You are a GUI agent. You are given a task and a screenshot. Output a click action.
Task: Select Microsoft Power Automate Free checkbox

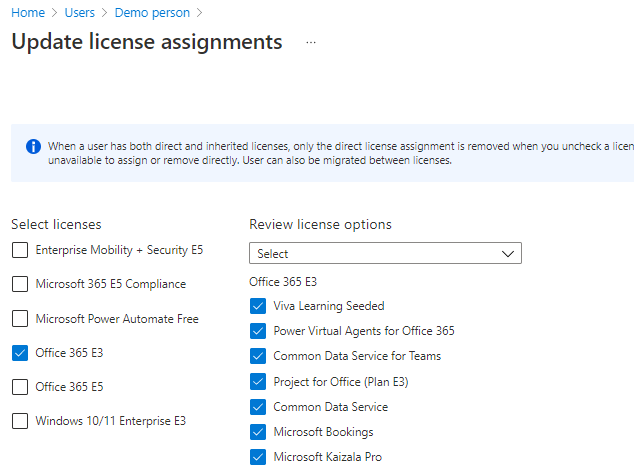point(20,319)
